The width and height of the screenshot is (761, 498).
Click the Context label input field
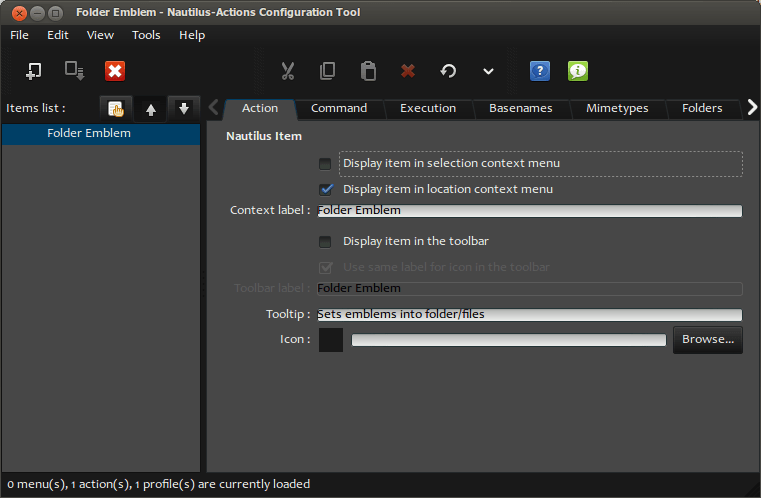point(529,211)
